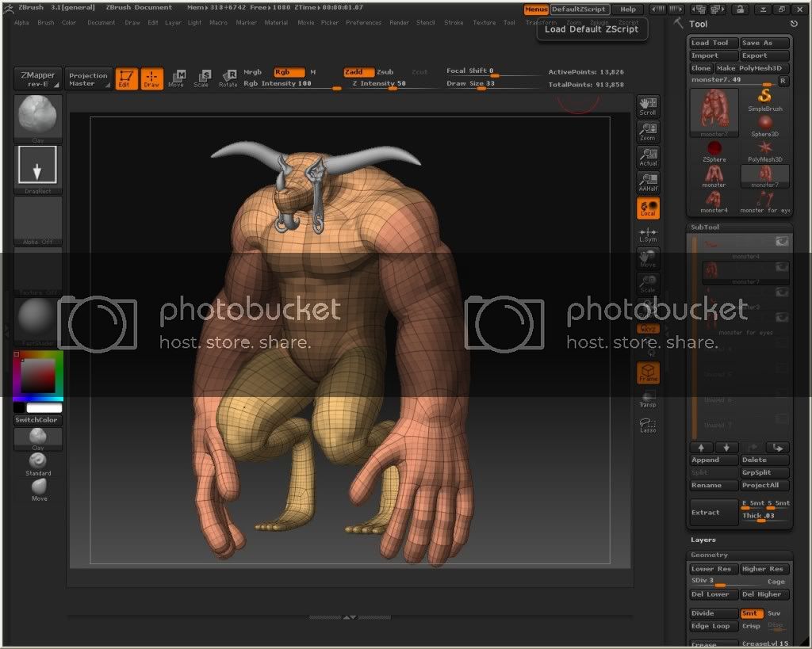This screenshot has width=812, height=649.
Task: Toggle Edit mode off
Action: 126,78
